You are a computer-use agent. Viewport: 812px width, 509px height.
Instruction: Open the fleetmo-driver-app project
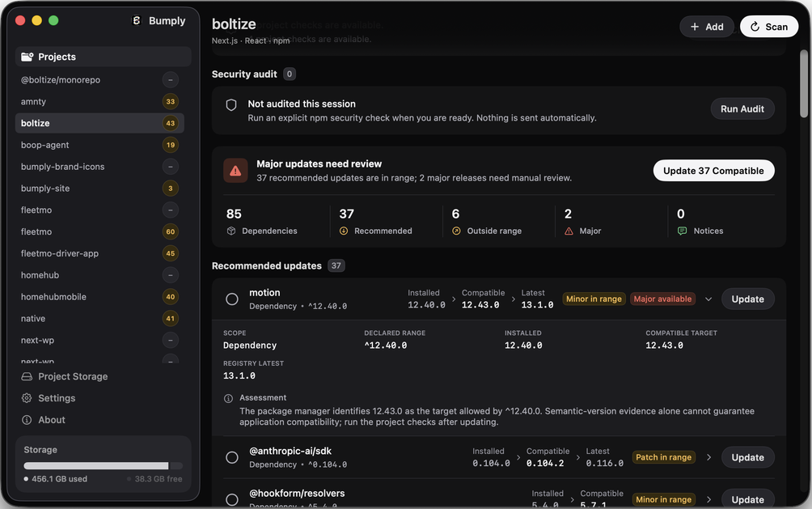(99, 253)
